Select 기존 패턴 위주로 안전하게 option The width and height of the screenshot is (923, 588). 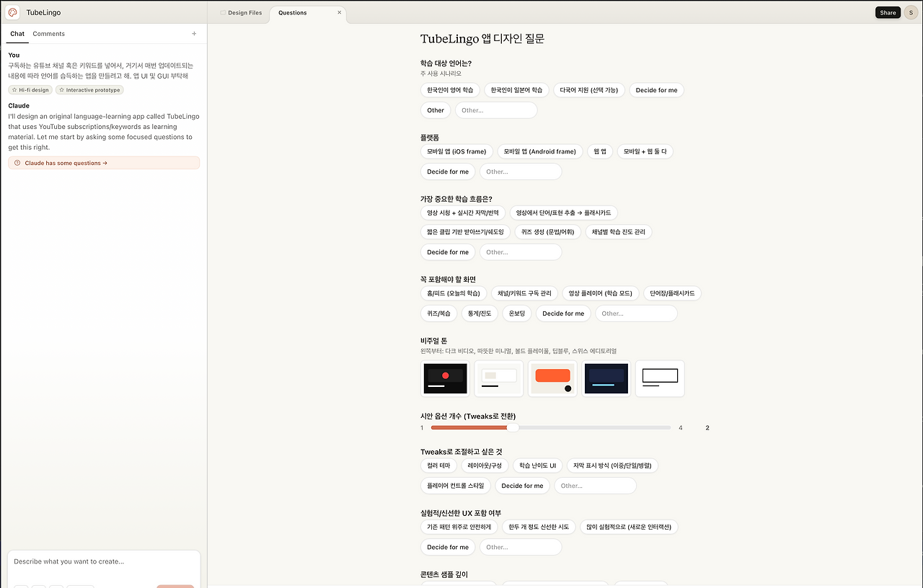click(459, 527)
